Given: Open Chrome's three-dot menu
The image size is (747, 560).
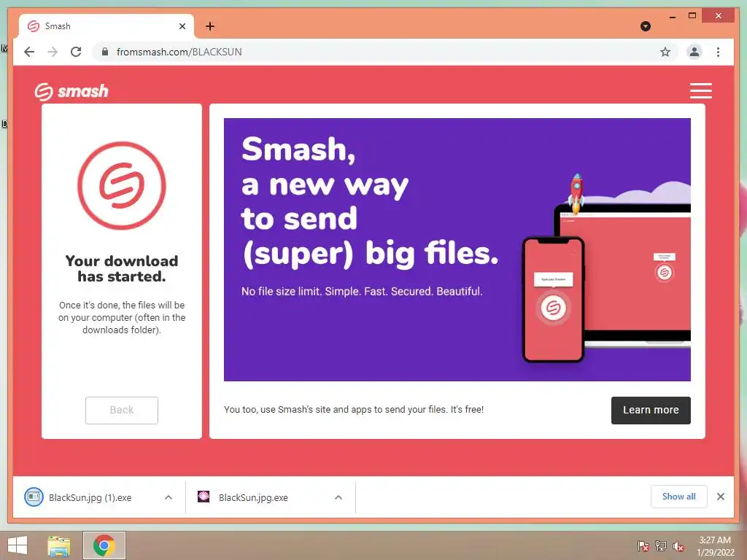Looking at the screenshot, I should pyautogui.click(x=718, y=52).
